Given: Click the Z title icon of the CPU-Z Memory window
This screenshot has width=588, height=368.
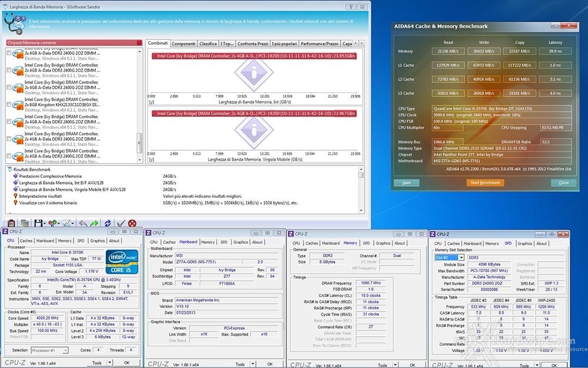Looking at the screenshot, I should tap(290, 234).
